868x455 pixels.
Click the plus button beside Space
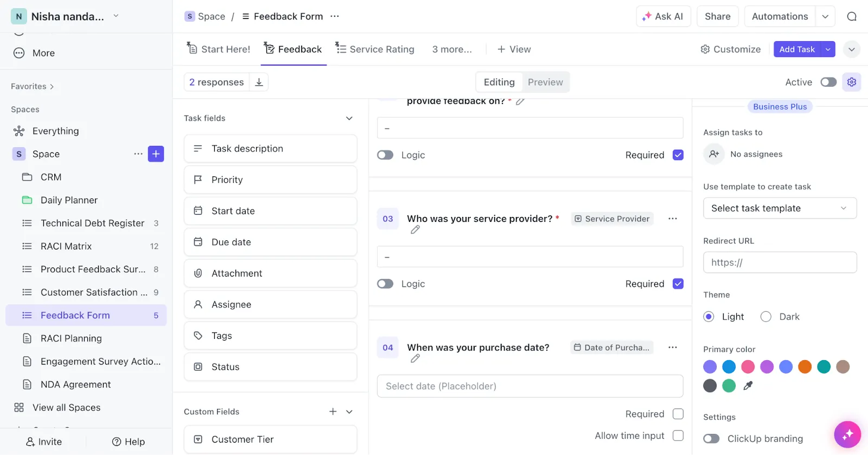point(156,154)
